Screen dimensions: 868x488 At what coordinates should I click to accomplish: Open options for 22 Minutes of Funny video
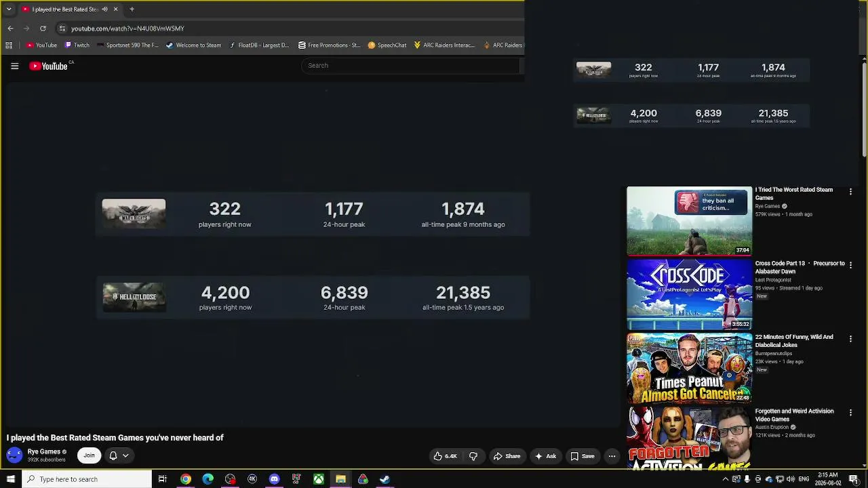tap(850, 339)
